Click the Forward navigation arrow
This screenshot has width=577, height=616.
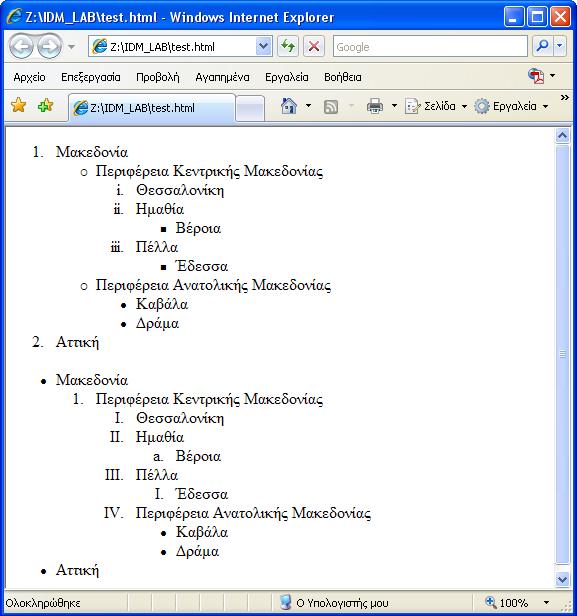[49, 46]
